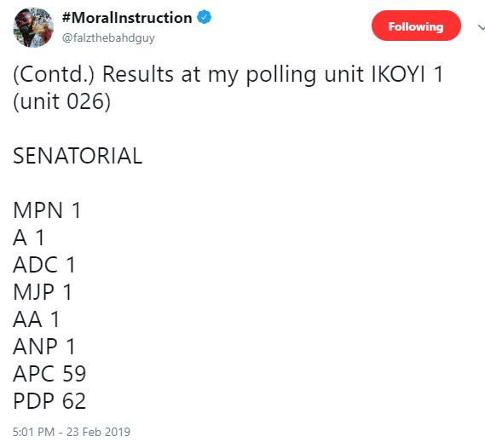485x448 pixels.
Task: Click the (Contd.) word in tweet
Action: (x=54, y=75)
